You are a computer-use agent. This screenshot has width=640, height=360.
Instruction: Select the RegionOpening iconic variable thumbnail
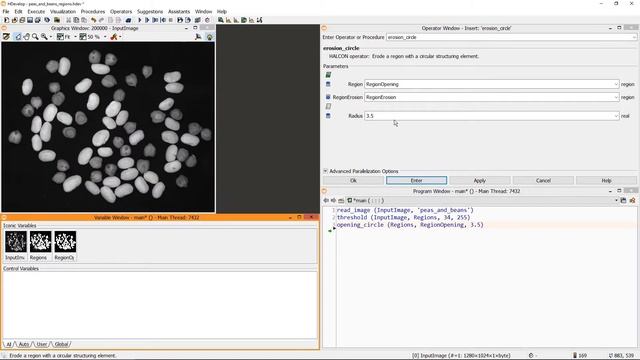[x=65, y=242]
